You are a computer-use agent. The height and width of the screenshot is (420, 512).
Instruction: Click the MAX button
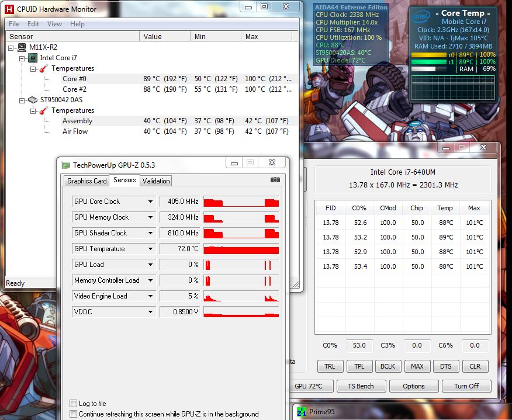417,366
